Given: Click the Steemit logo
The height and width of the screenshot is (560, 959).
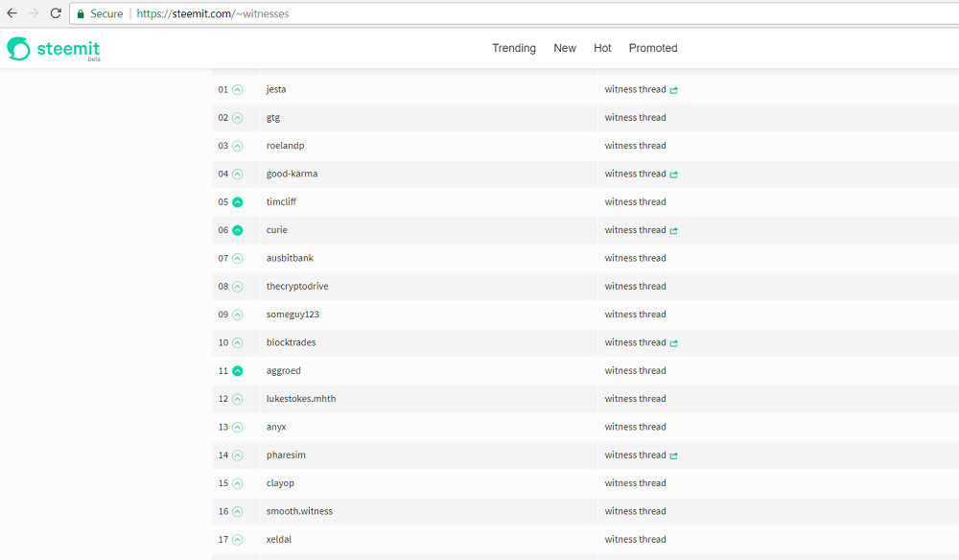Looking at the screenshot, I should pyautogui.click(x=53, y=49).
